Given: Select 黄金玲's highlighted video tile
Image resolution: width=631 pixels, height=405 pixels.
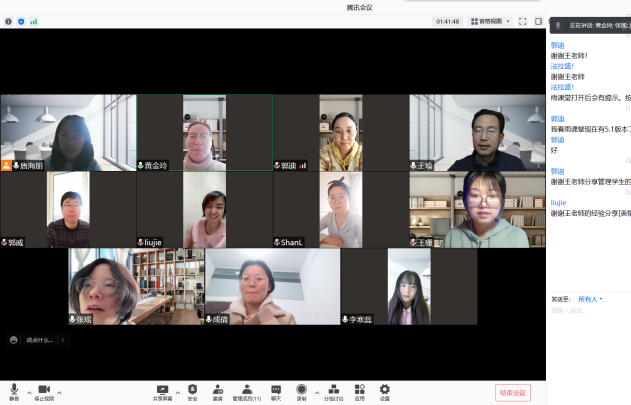Looking at the screenshot, I should tap(204, 132).
